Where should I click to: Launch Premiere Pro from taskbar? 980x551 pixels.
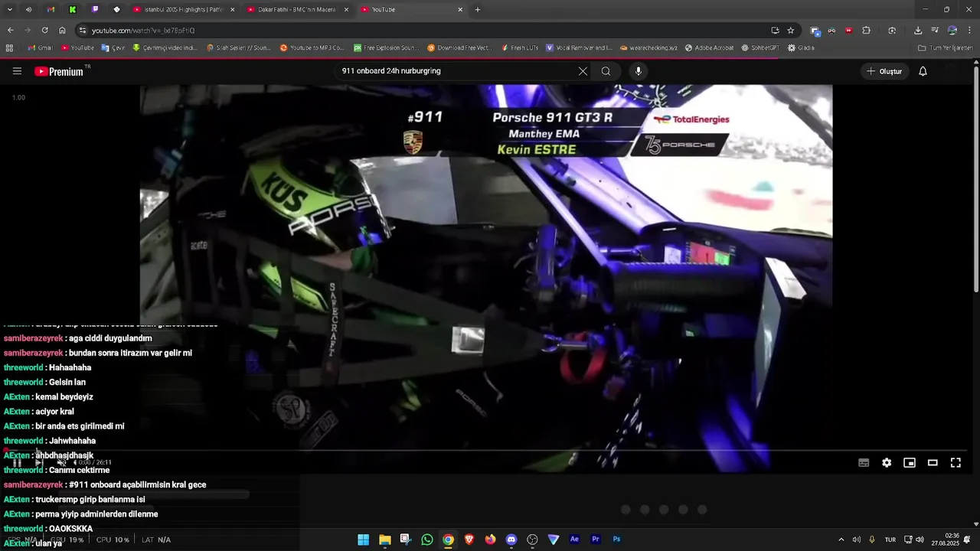[596, 540]
